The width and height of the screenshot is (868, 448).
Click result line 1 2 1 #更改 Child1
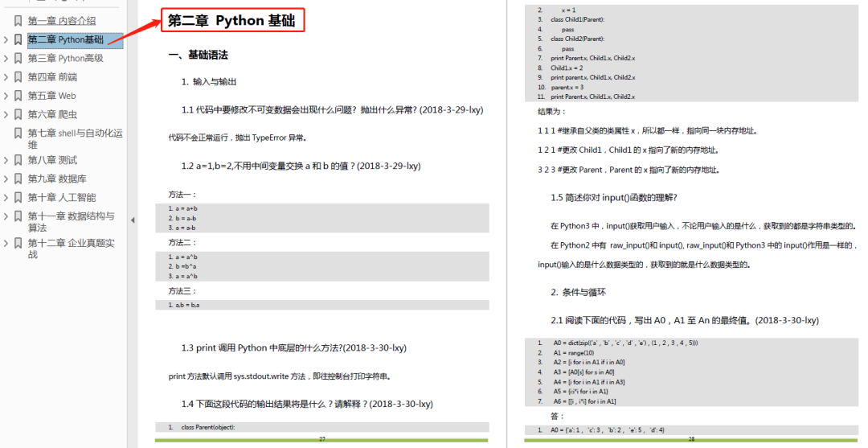point(628,150)
